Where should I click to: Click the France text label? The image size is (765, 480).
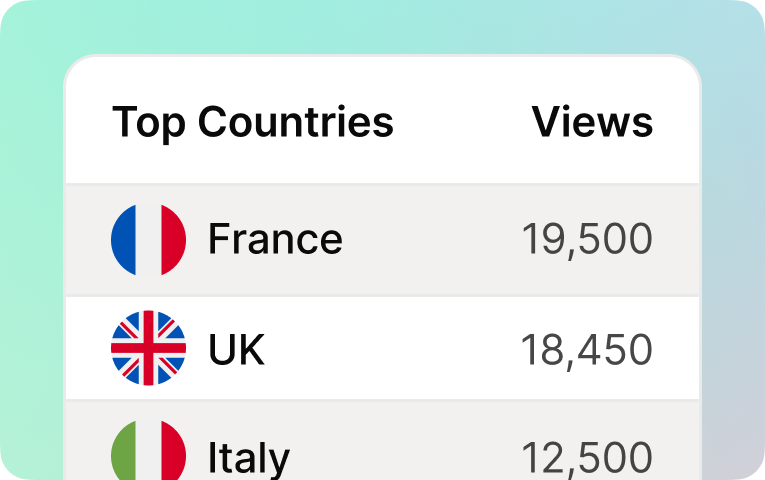coord(275,239)
